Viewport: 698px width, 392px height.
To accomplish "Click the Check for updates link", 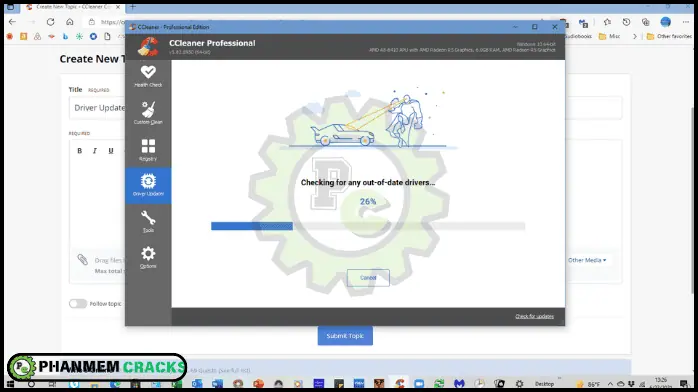I will (534, 316).
